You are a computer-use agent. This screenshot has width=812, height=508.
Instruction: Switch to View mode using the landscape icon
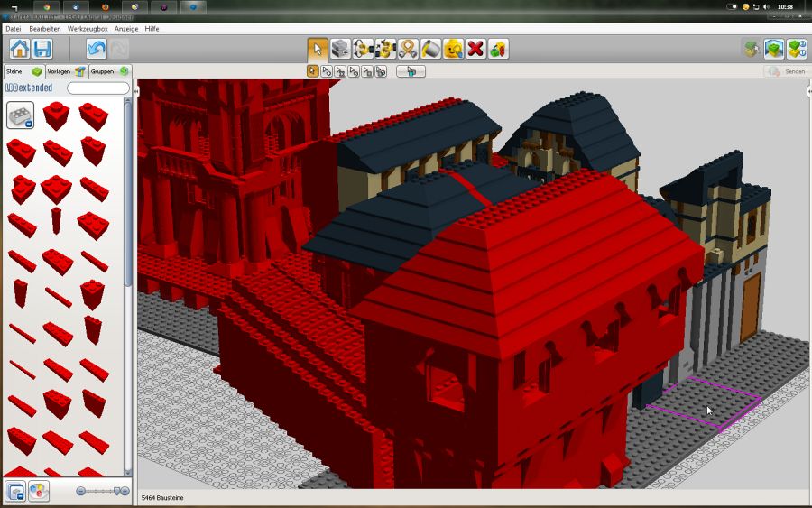point(773,49)
